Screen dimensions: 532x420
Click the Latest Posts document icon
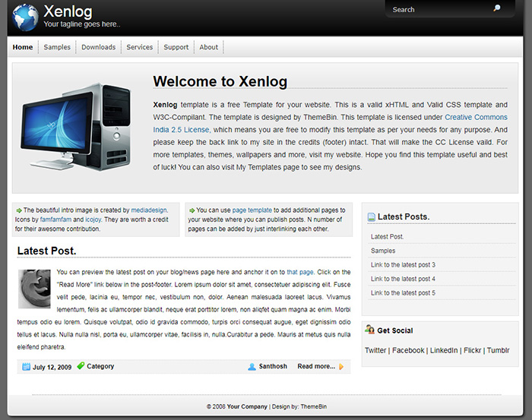click(x=372, y=217)
